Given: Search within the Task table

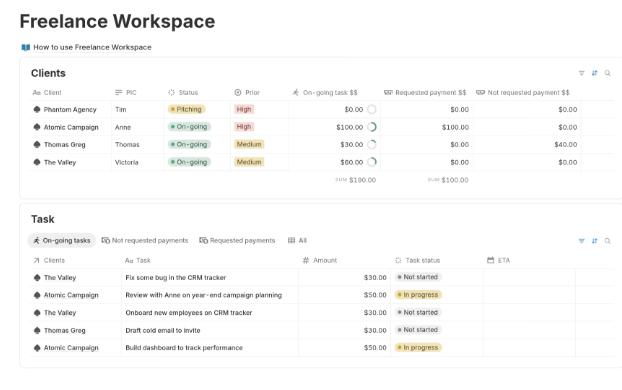Looking at the screenshot, I should tap(607, 241).
